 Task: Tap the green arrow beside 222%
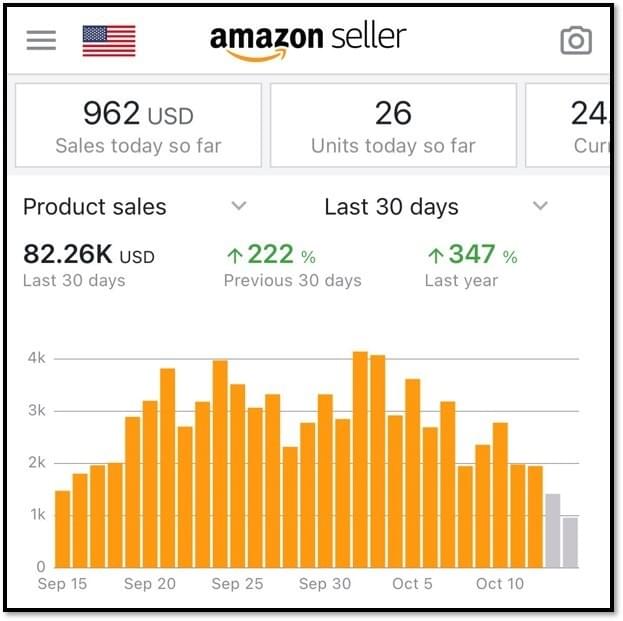(234, 255)
